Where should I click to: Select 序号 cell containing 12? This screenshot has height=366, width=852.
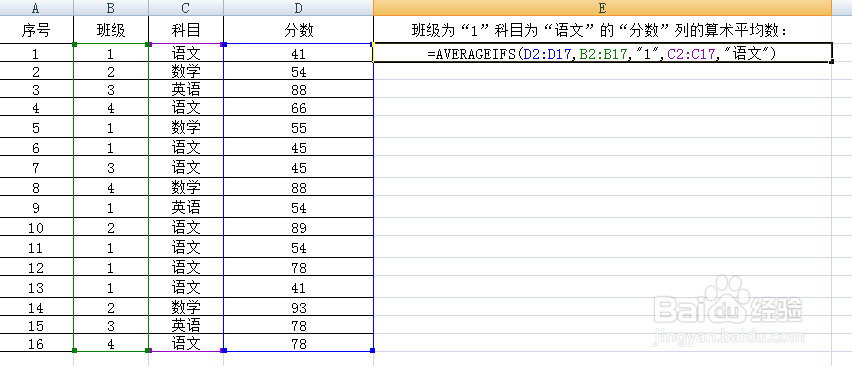(x=36, y=268)
